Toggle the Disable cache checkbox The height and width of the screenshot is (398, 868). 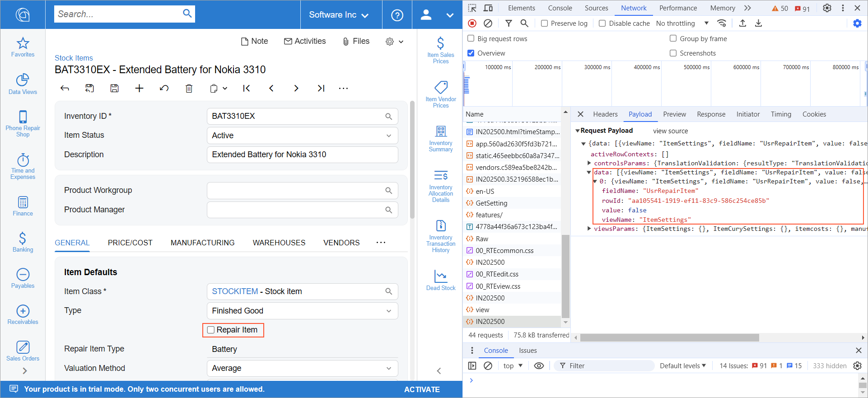click(x=602, y=23)
